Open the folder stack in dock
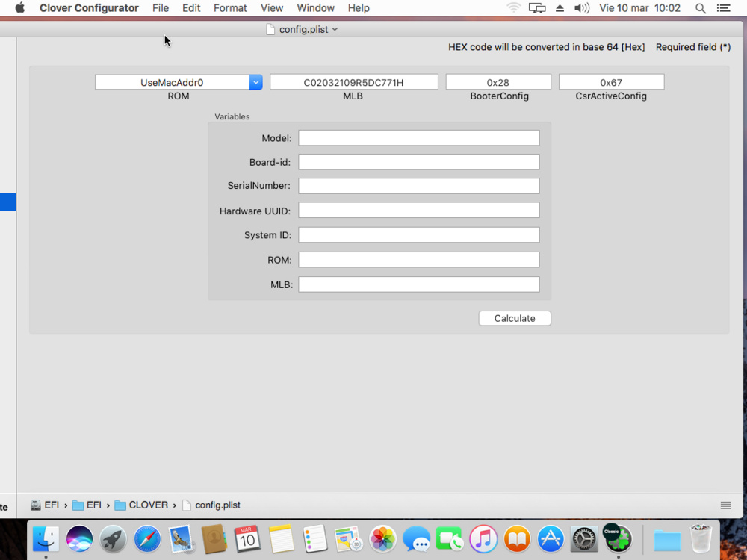 point(667,540)
